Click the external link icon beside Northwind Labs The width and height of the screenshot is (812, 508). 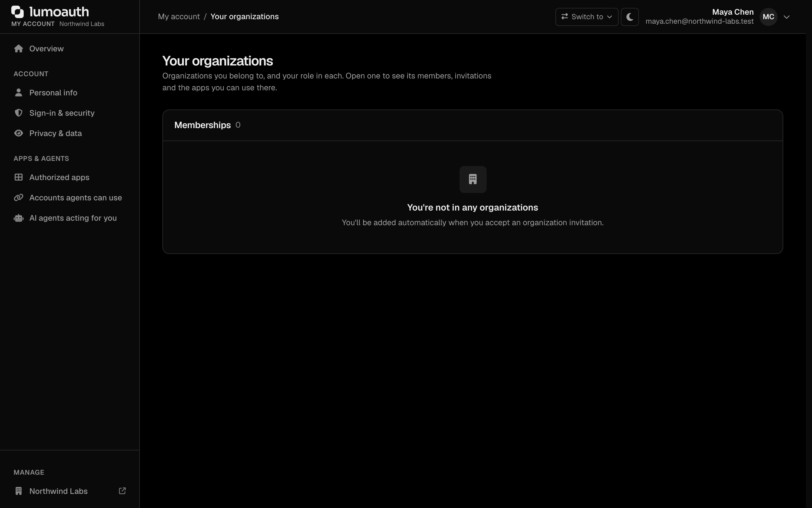[x=122, y=491]
